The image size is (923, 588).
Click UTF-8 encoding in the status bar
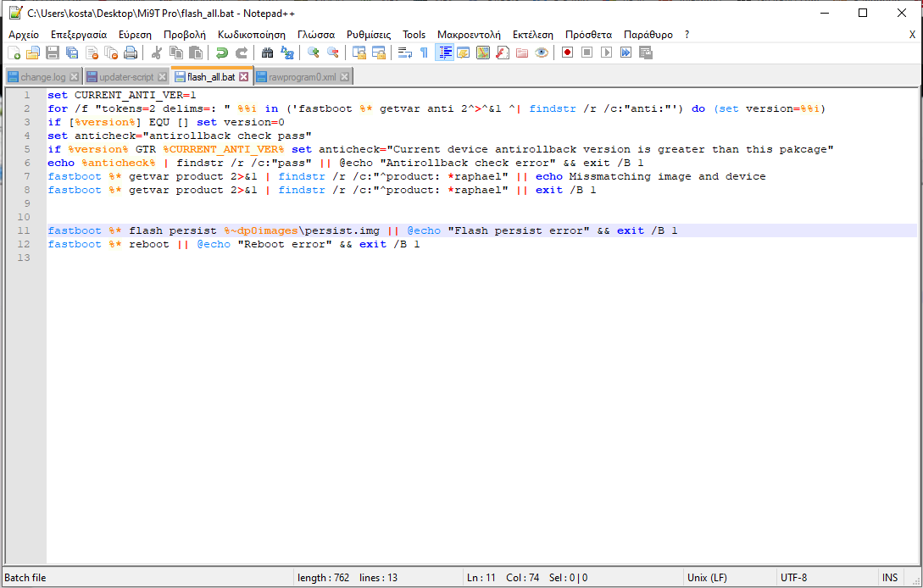[793, 578]
